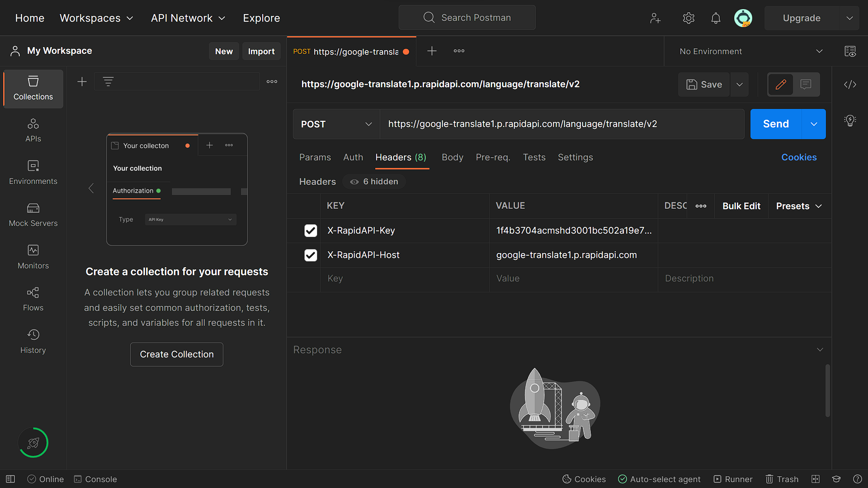Switch to the Tests tab
Screen dimensions: 868x488
(534, 157)
